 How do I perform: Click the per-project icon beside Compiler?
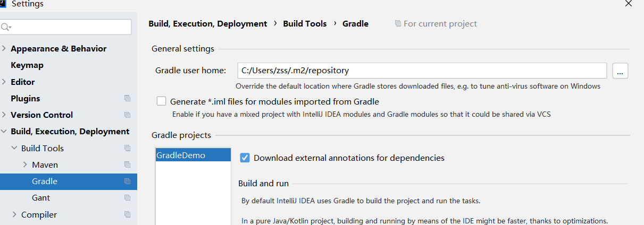pyautogui.click(x=127, y=214)
